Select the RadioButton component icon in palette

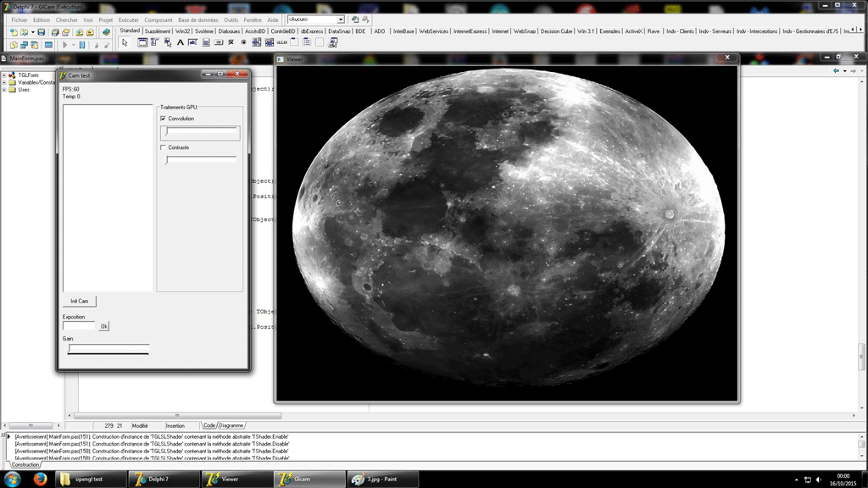point(244,42)
